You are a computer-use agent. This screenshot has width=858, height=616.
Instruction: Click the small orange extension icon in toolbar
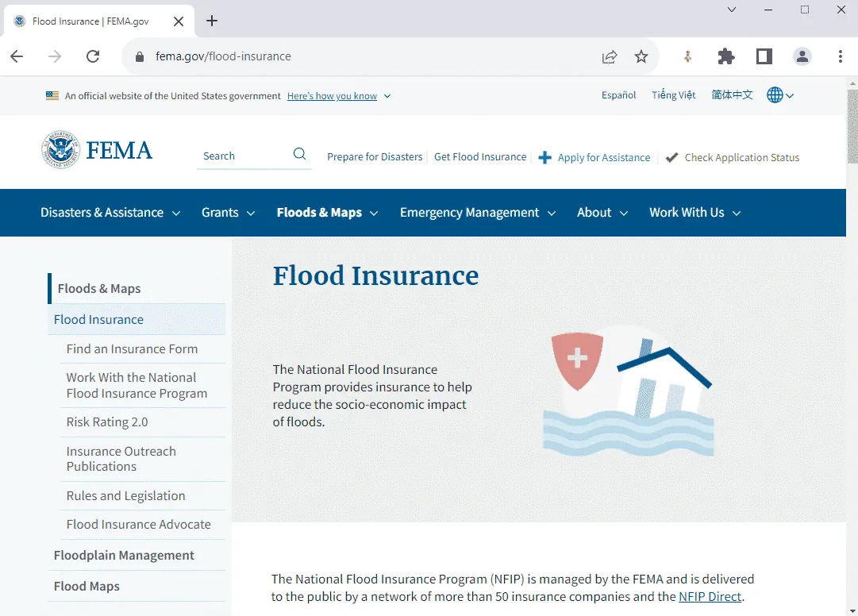point(688,56)
